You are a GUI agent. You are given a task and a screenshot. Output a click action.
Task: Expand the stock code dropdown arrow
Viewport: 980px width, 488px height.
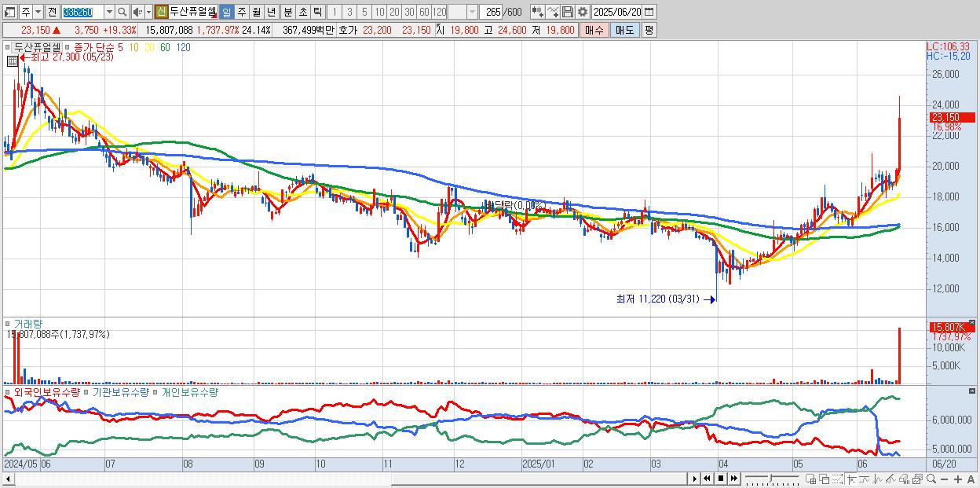point(109,12)
